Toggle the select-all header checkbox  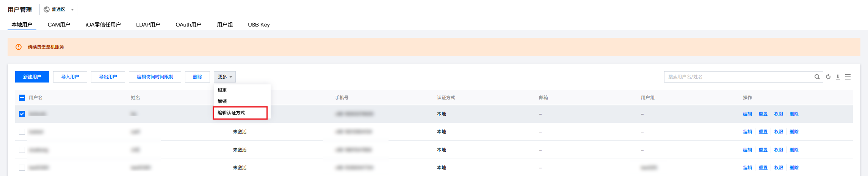(x=22, y=98)
